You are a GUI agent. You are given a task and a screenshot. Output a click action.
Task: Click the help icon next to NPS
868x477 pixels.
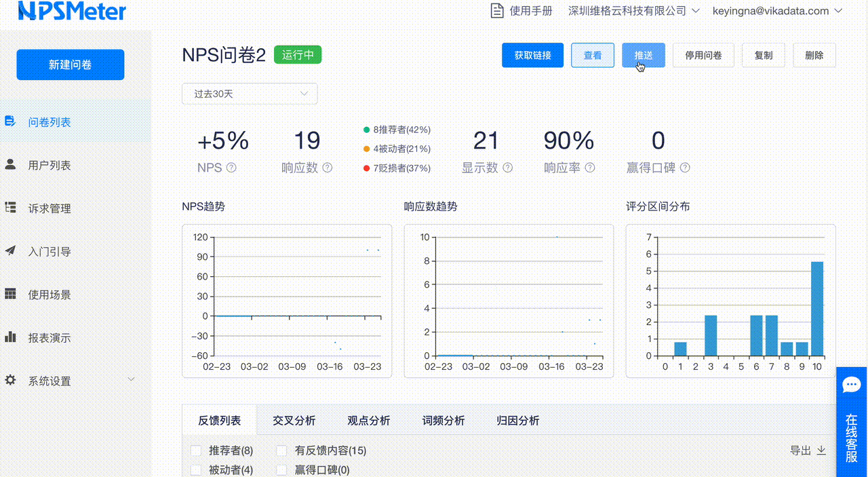click(x=231, y=168)
